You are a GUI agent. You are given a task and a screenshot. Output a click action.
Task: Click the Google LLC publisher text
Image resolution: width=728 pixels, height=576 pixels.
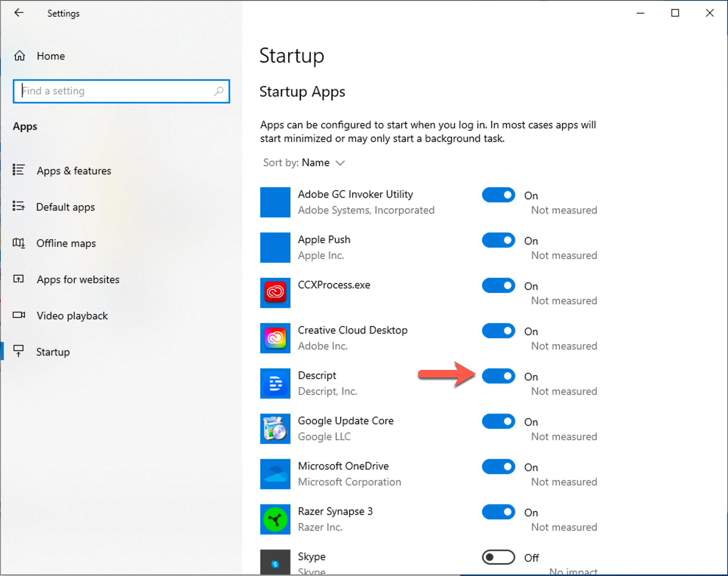324,437
